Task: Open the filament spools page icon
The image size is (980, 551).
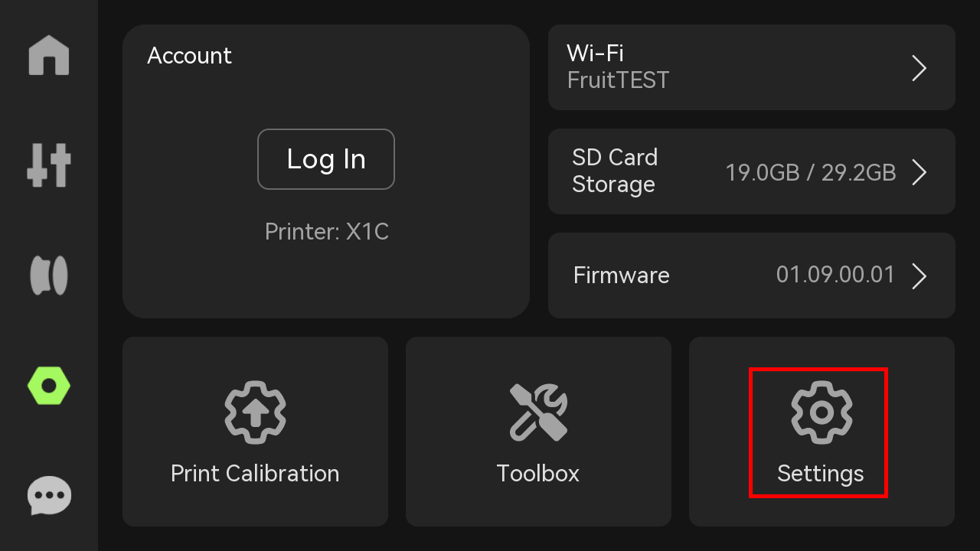Action: (x=49, y=275)
